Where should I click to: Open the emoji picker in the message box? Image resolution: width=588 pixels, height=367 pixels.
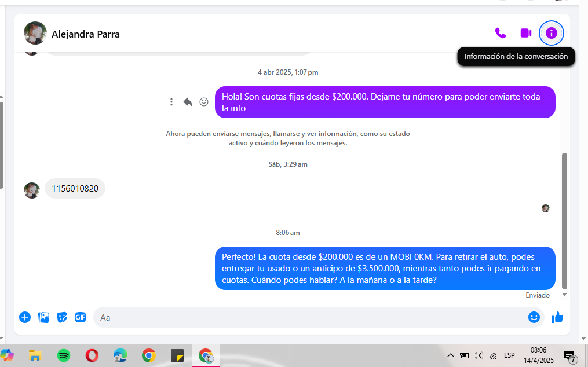[x=534, y=317]
